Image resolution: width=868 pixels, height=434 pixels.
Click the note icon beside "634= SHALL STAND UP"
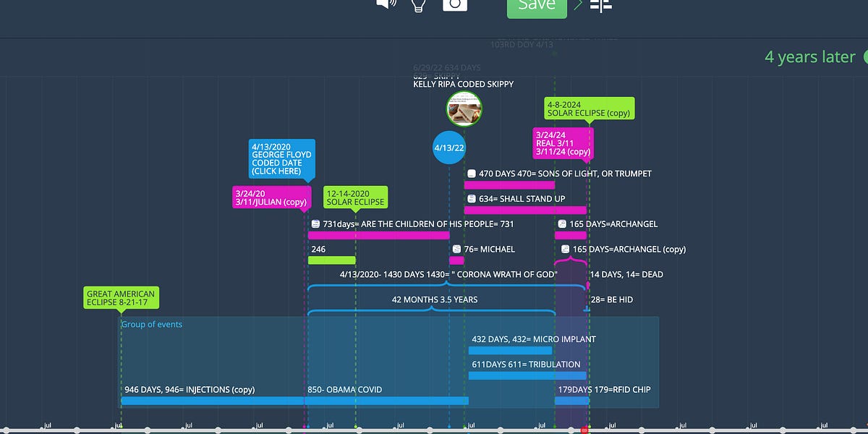point(471,198)
